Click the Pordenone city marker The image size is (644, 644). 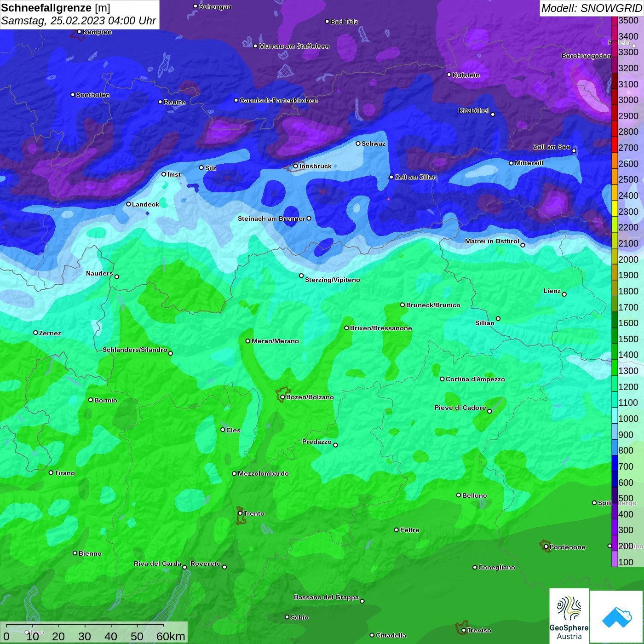[x=546, y=546]
